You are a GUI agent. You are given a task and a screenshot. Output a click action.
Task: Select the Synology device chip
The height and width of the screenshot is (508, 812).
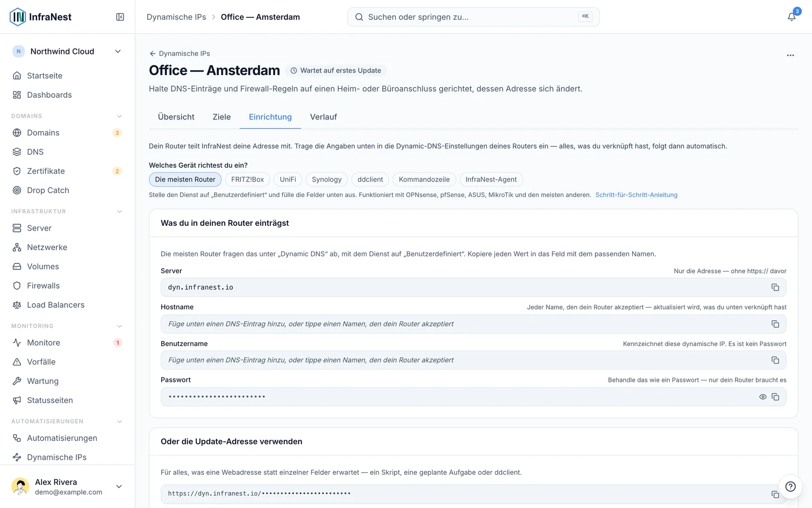pos(327,180)
